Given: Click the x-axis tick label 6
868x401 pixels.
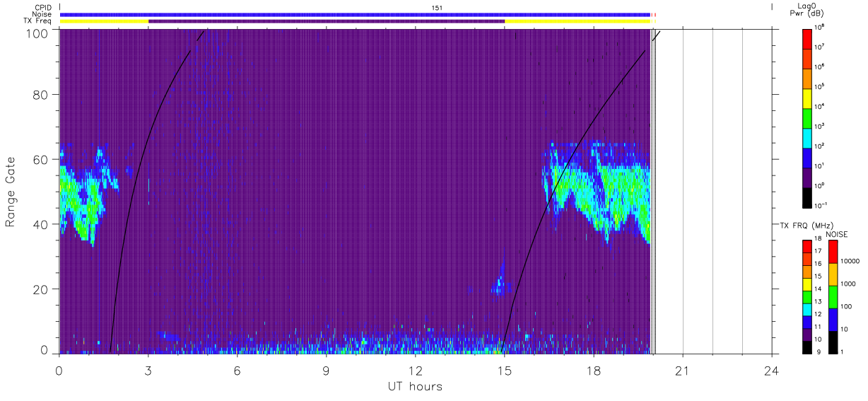Looking at the screenshot, I should point(237,371).
